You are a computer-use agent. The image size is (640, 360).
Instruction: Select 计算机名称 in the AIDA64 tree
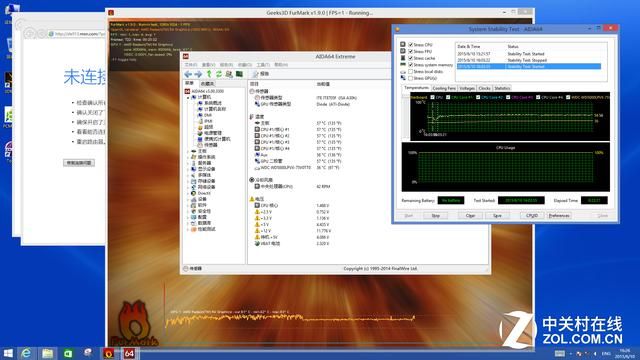[215, 109]
